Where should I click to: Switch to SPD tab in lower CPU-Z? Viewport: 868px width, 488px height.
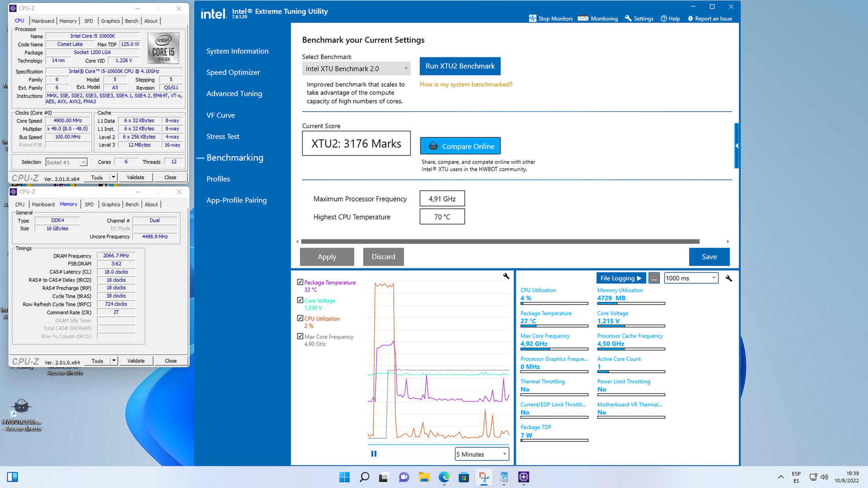[x=89, y=204]
